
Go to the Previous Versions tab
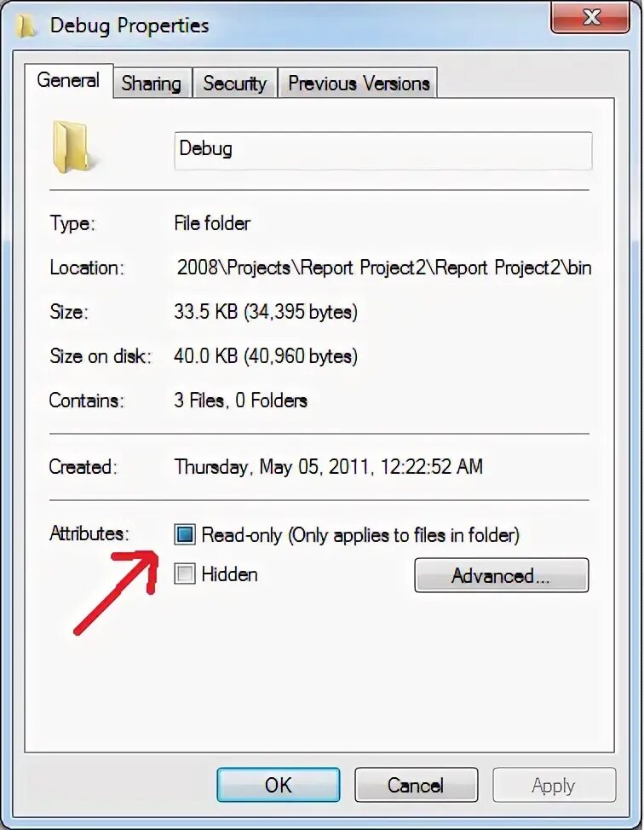(359, 84)
